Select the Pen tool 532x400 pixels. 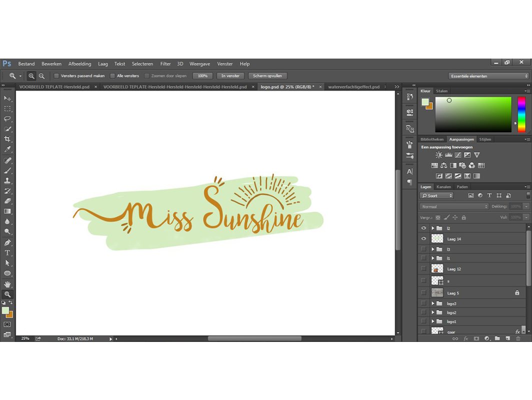tap(7, 243)
